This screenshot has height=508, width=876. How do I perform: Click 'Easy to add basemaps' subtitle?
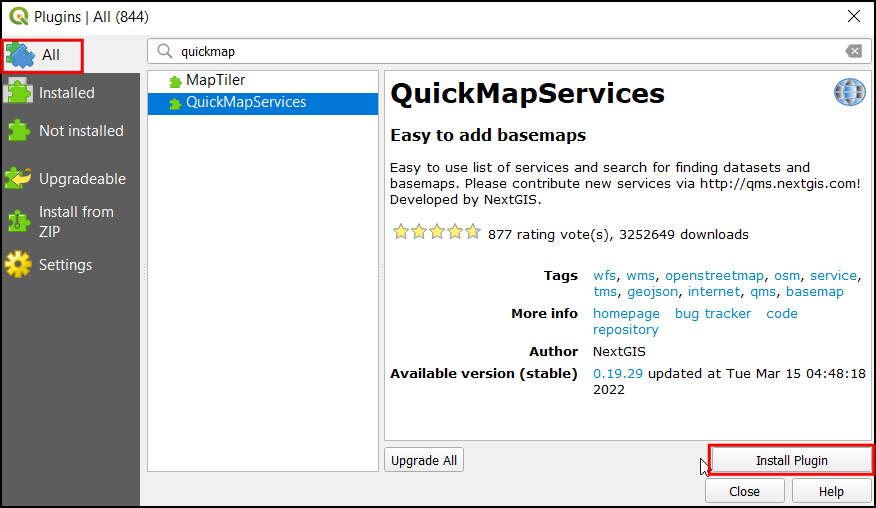[488, 135]
